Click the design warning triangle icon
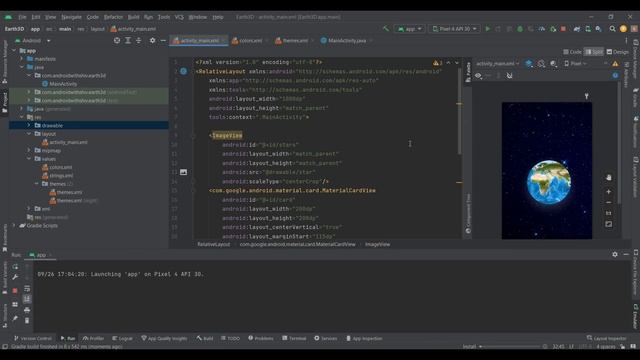This screenshot has height=360, width=640. click(x=615, y=64)
